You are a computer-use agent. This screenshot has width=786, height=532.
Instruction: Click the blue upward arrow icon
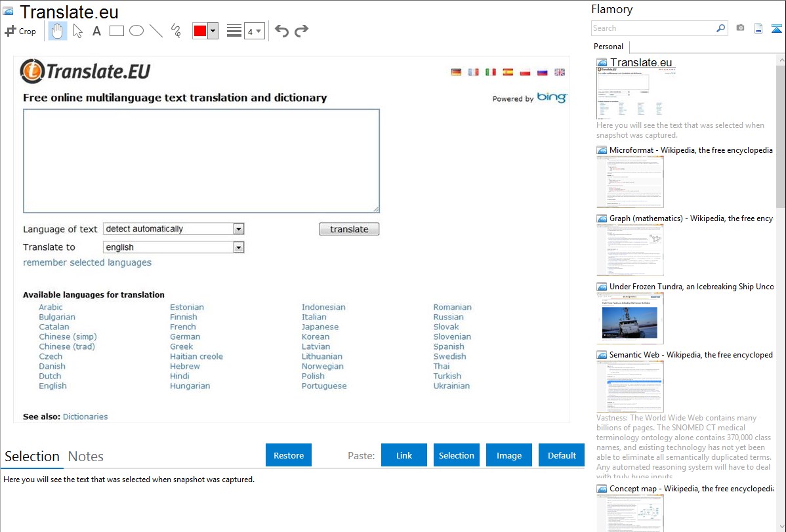pos(776,28)
